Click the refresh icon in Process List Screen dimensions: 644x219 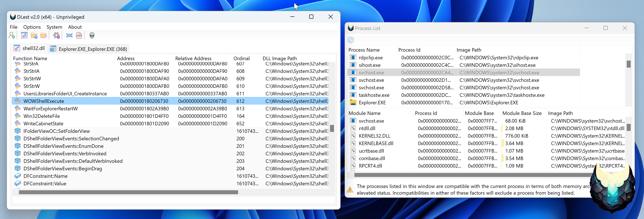[x=351, y=40]
